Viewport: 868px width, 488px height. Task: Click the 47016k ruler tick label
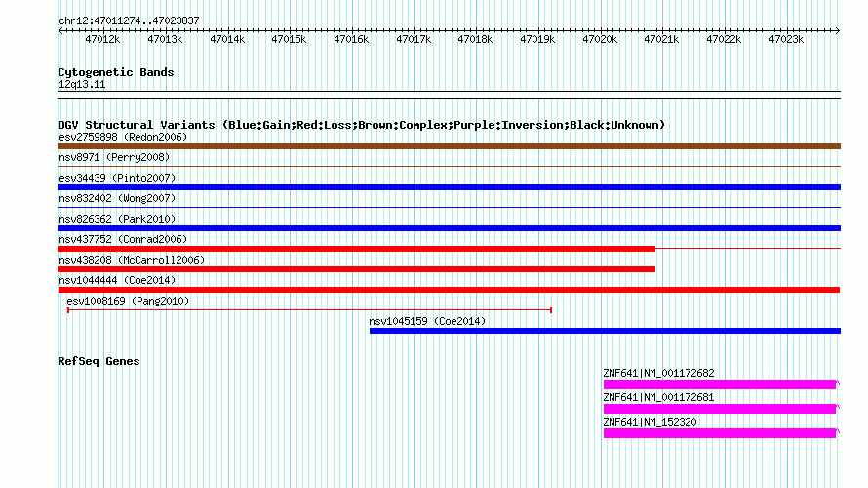[x=351, y=39]
